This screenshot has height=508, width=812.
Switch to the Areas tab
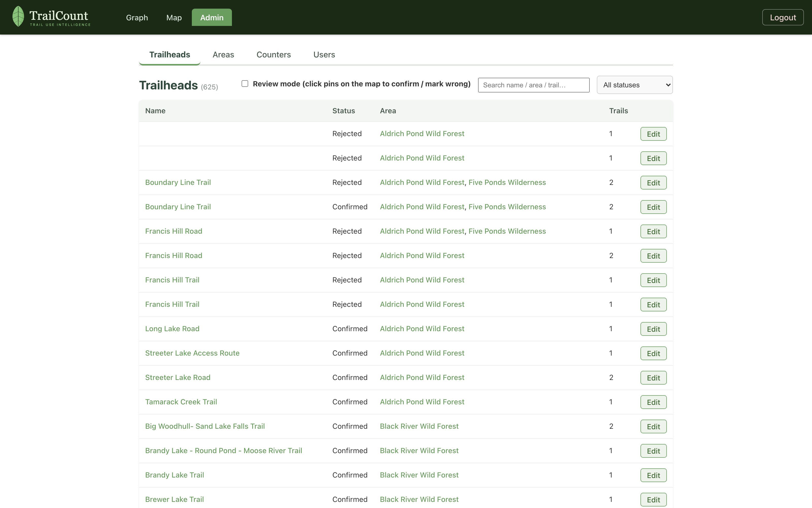223,54
